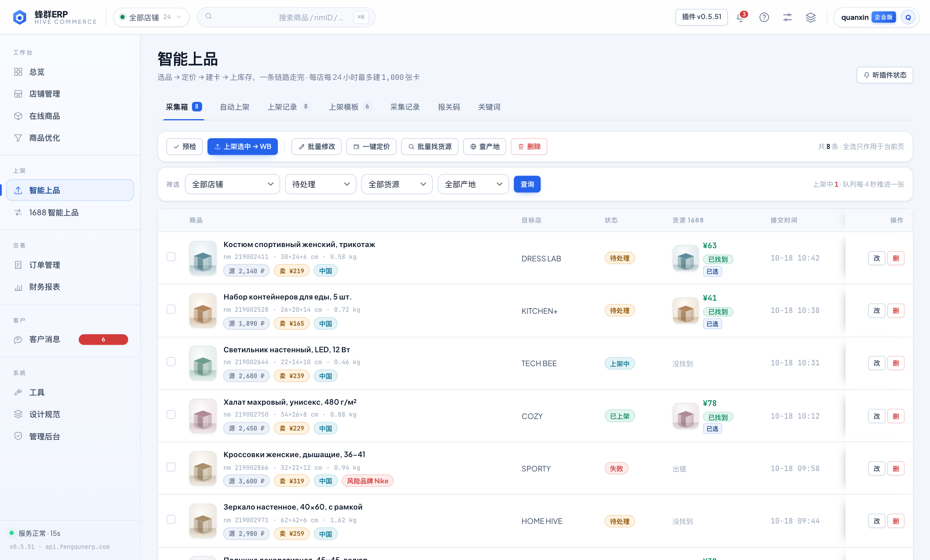
Task: Tick checkbox for Халат махровый row
Action: click(x=171, y=414)
